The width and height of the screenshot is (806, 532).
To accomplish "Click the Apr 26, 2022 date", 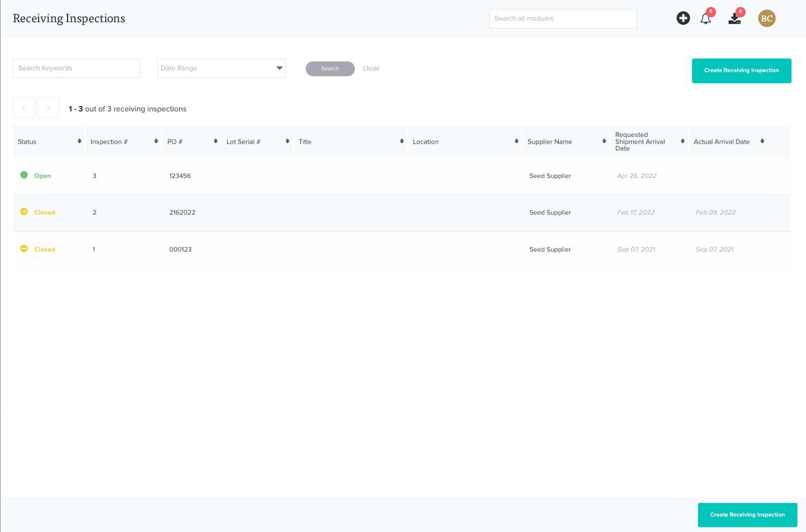I will coord(637,176).
